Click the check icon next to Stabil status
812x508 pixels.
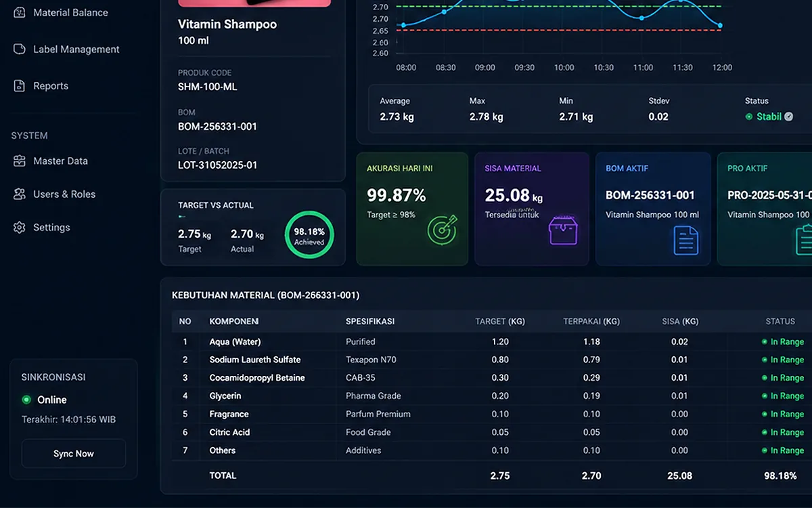pos(788,117)
